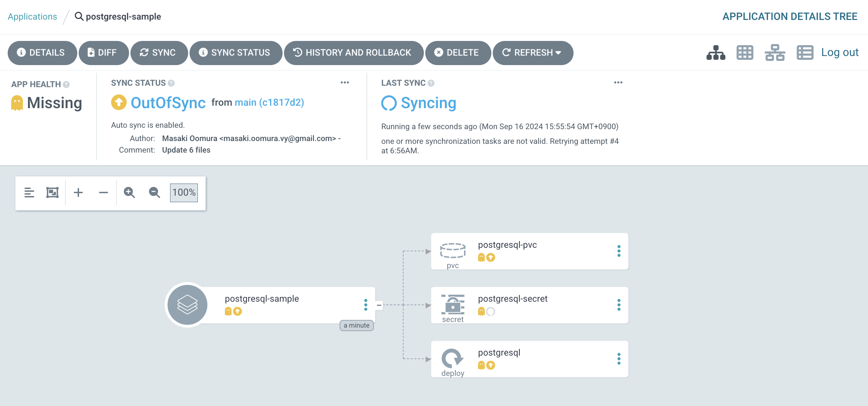
Task: Switch to the list view icon
Action: click(805, 52)
